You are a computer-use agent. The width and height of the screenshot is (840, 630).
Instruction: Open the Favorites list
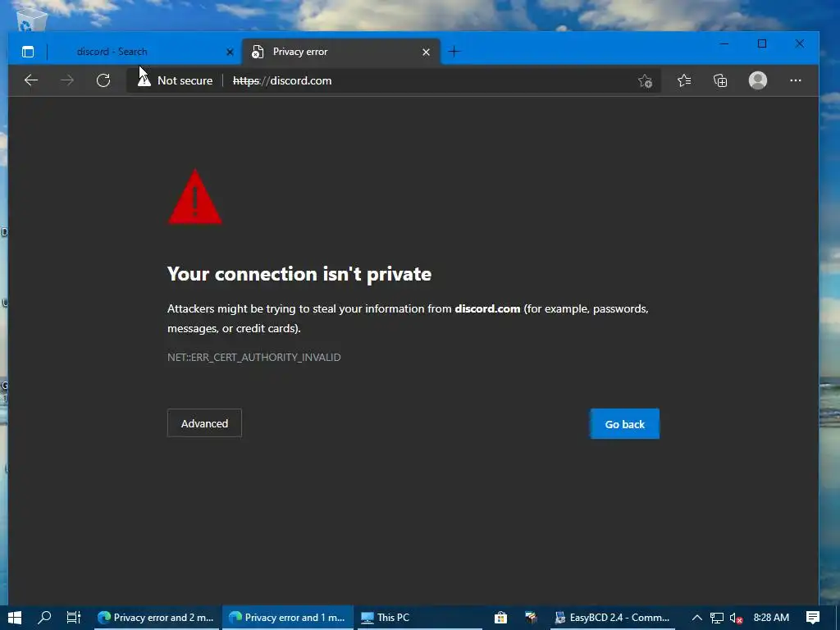pos(684,80)
